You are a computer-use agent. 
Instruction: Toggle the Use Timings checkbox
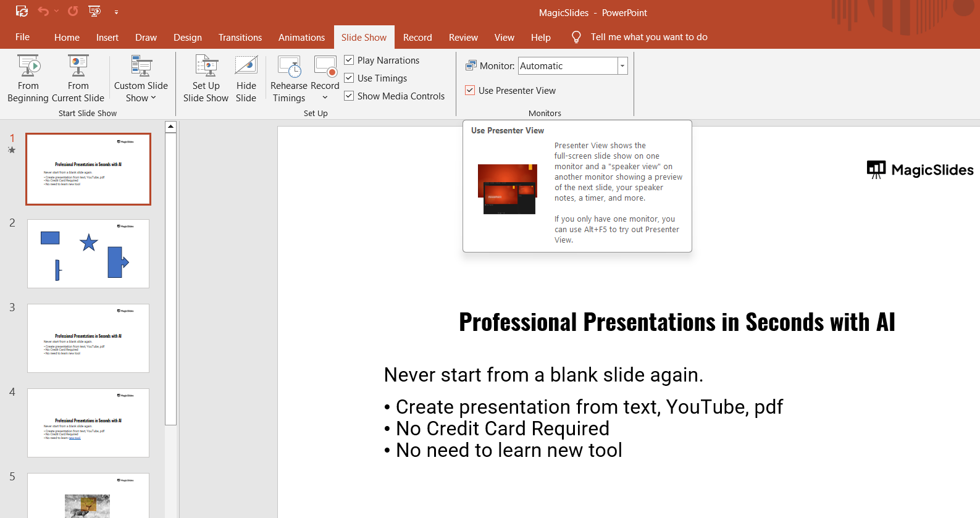tap(350, 78)
